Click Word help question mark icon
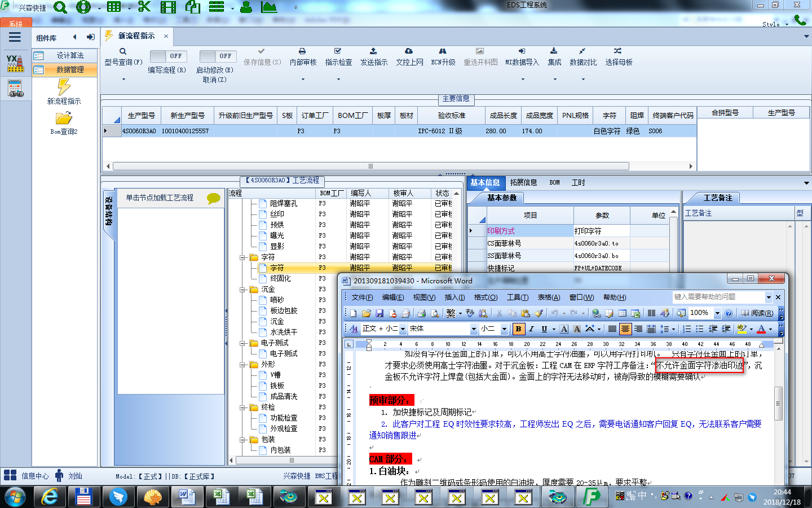Viewport: 812px width, 508px height. click(729, 313)
